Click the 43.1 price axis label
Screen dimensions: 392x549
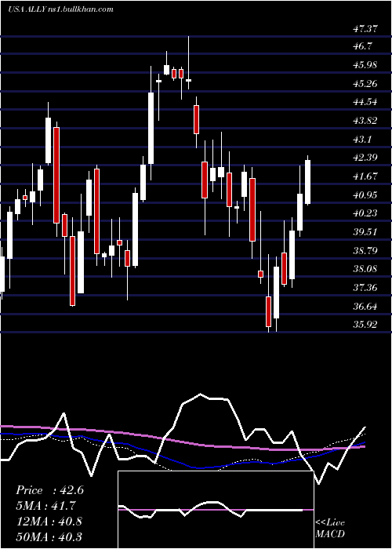[362, 140]
